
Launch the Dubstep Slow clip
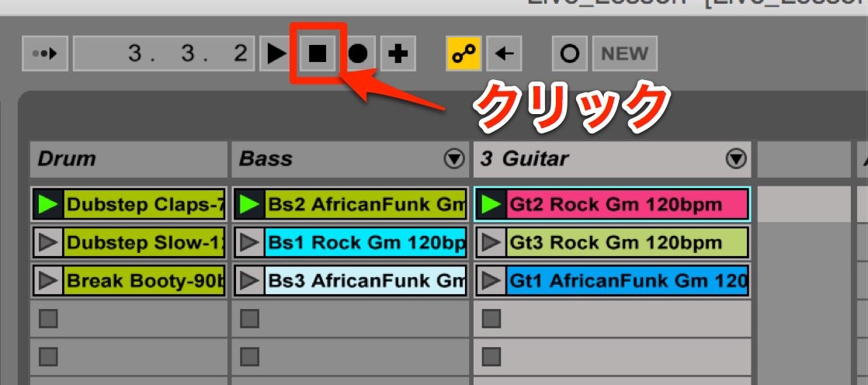49,242
